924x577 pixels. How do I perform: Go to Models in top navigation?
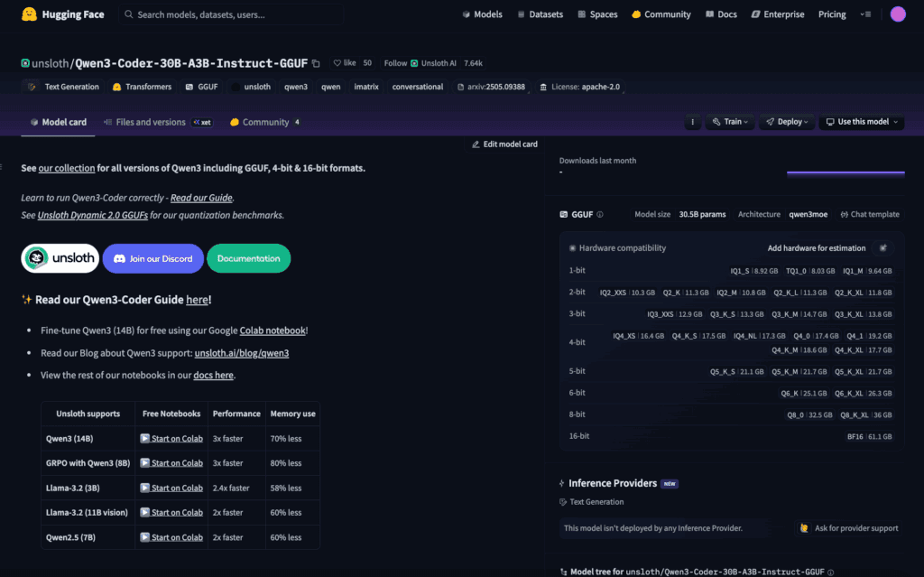point(482,14)
